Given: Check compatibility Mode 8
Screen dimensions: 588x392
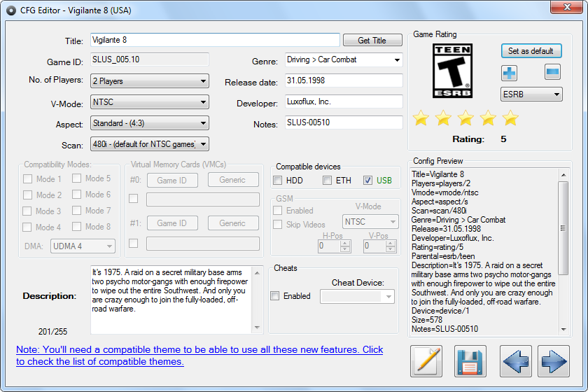Looking at the screenshot, I should coord(76,227).
